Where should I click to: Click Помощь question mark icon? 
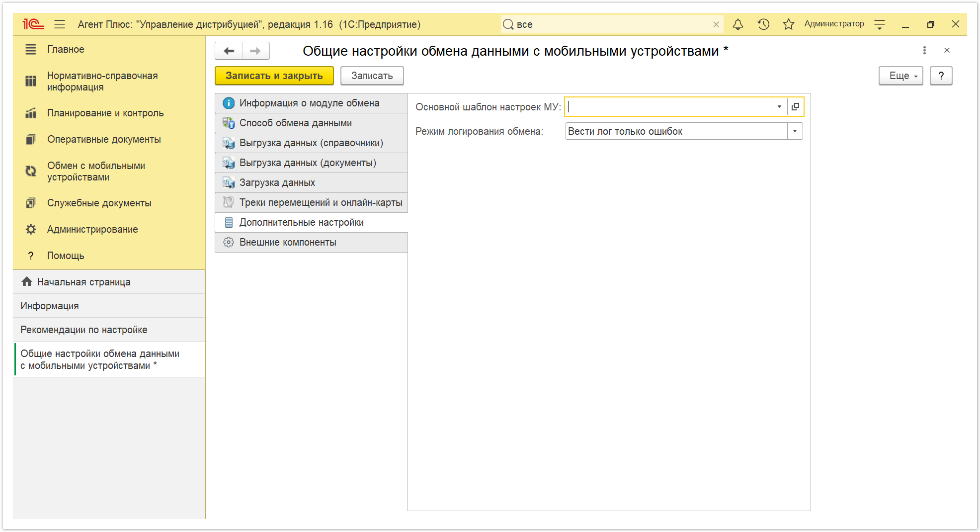(x=31, y=256)
